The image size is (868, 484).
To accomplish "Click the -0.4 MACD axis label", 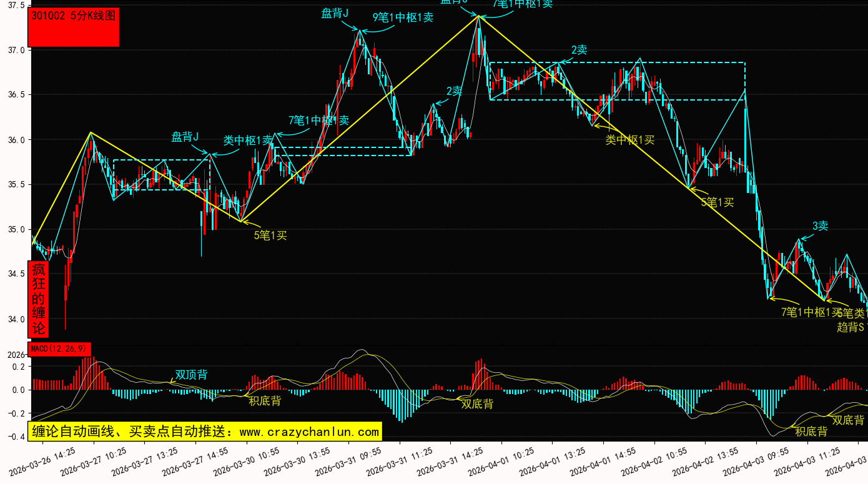I will coord(14,437).
